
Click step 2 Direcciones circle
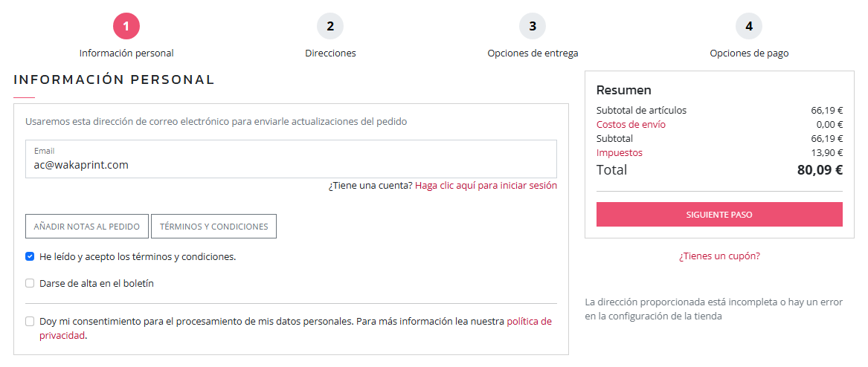tap(330, 27)
